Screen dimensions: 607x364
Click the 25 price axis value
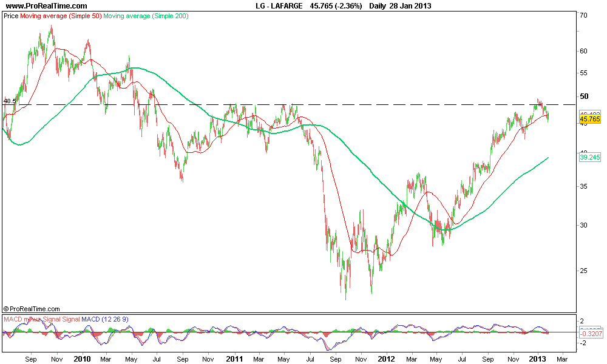coord(583,271)
